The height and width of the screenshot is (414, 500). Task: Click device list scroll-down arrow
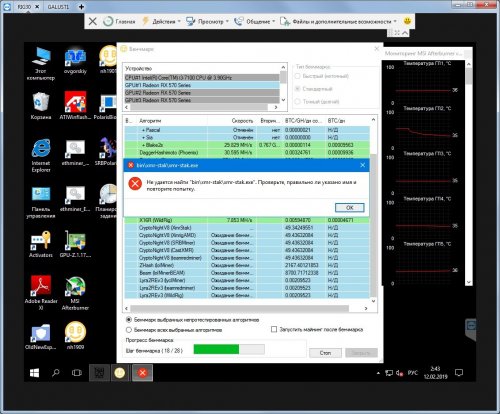(x=283, y=100)
